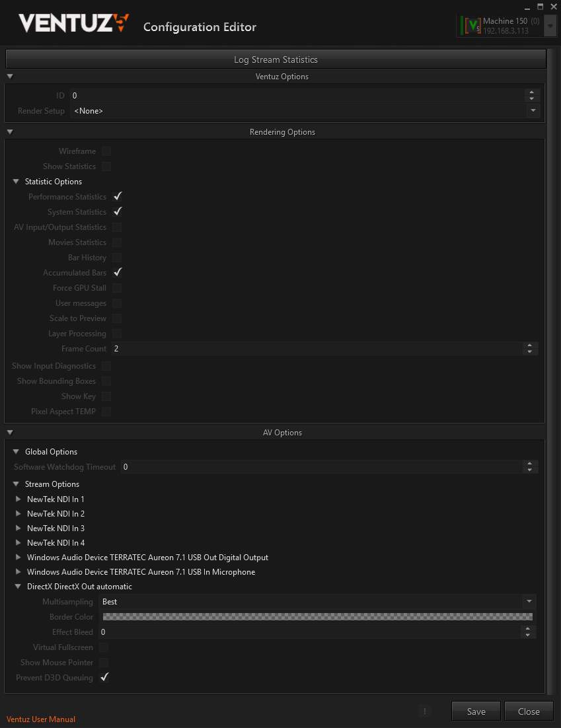Disable the Accumulated Bars checkbox
561x728 pixels.
pyautogui.click(x=117, y=273)
